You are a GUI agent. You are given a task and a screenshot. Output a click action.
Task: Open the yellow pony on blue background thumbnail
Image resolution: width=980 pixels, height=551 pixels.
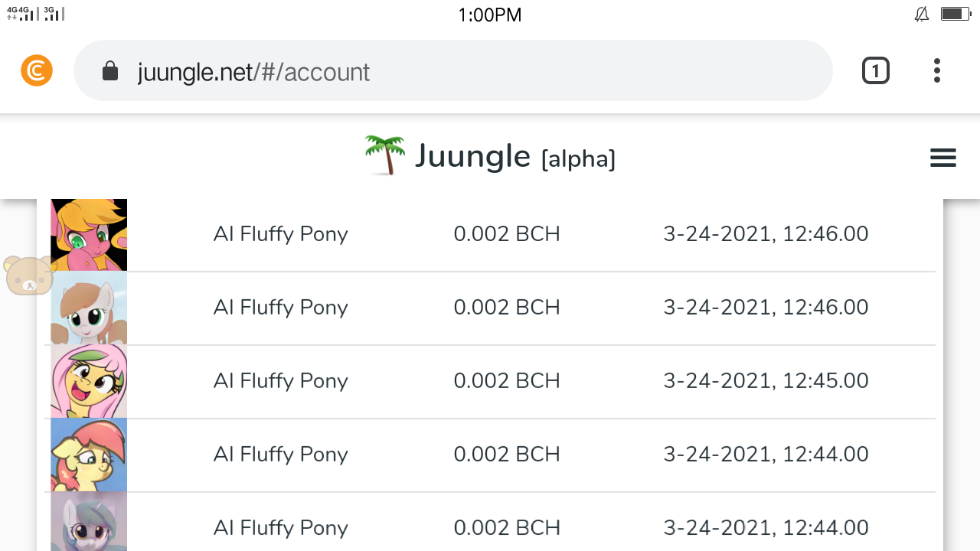pyautogui.click(x=89, y=455)
